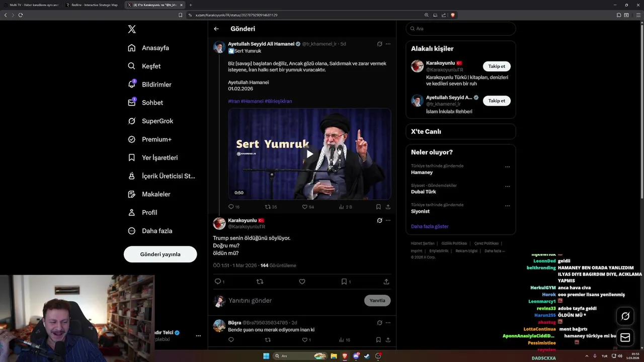The image size is (644, 362).
Task: Open the X logo home link
Action: 132,29
